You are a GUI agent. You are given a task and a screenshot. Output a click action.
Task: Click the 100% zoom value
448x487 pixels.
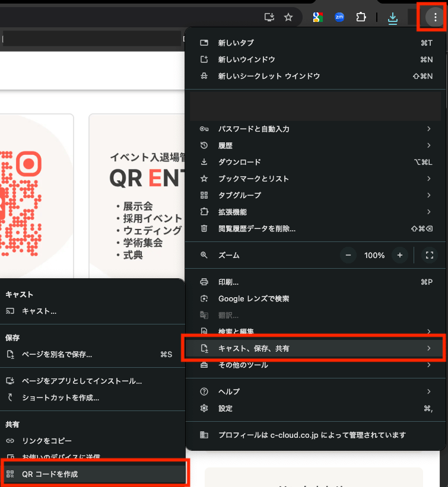pos(374,255)
